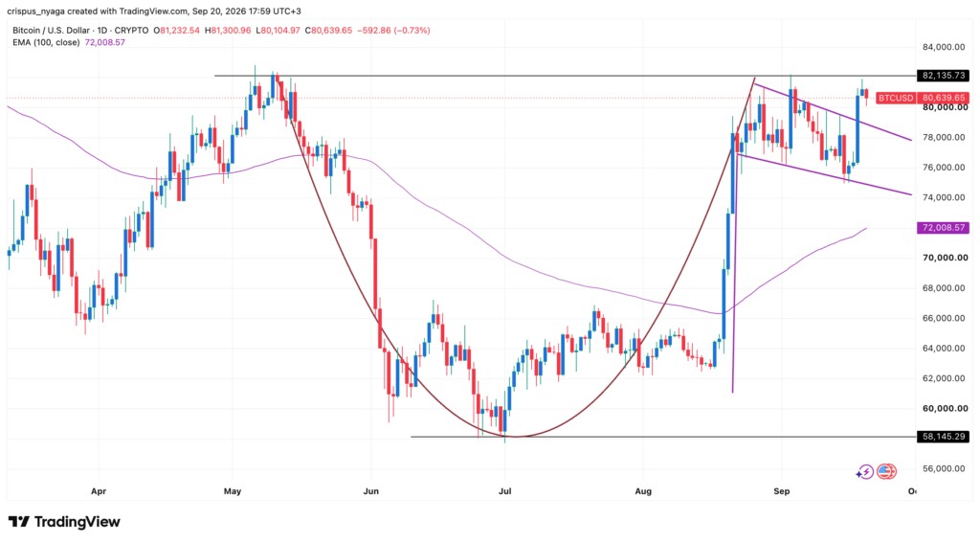
Task: Click the 84,000.00 price axis label
Action: pyautogui.click(x=945, y=47)
